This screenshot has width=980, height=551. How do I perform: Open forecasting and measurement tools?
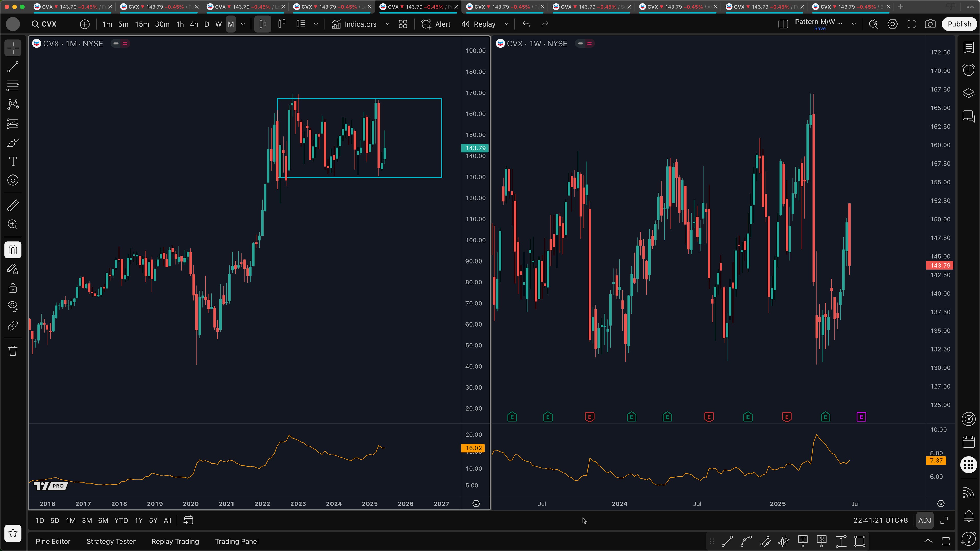click(x=13, y=123)
